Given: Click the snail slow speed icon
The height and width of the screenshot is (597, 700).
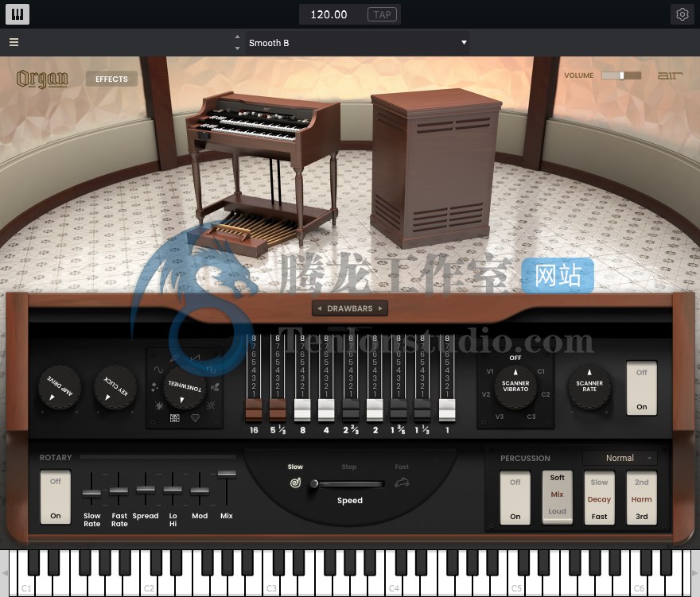Looking at the screenshot, I should (295, 483).
